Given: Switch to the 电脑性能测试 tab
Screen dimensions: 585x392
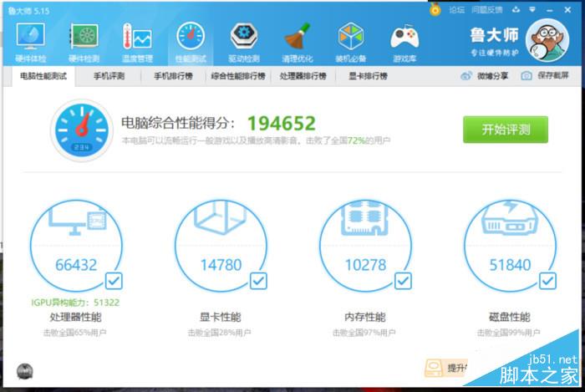Looking at the screenshot, I should point(43,76).
